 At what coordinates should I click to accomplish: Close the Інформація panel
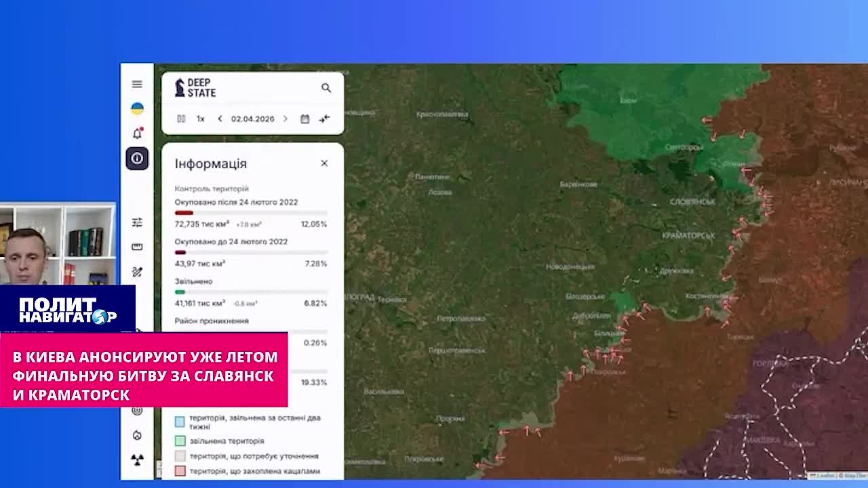324,163
